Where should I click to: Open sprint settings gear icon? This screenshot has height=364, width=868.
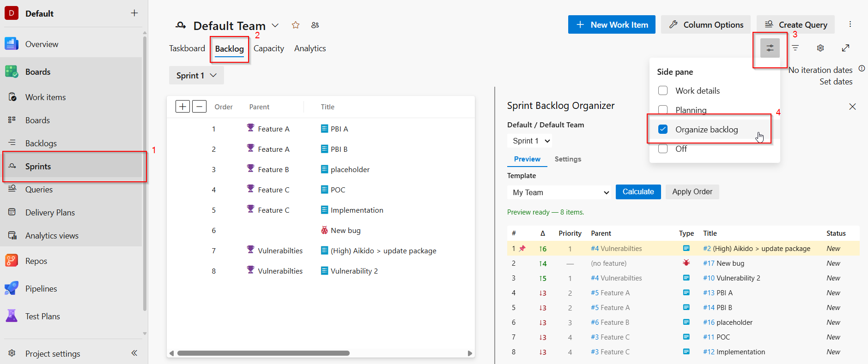[x=820, y=48]
